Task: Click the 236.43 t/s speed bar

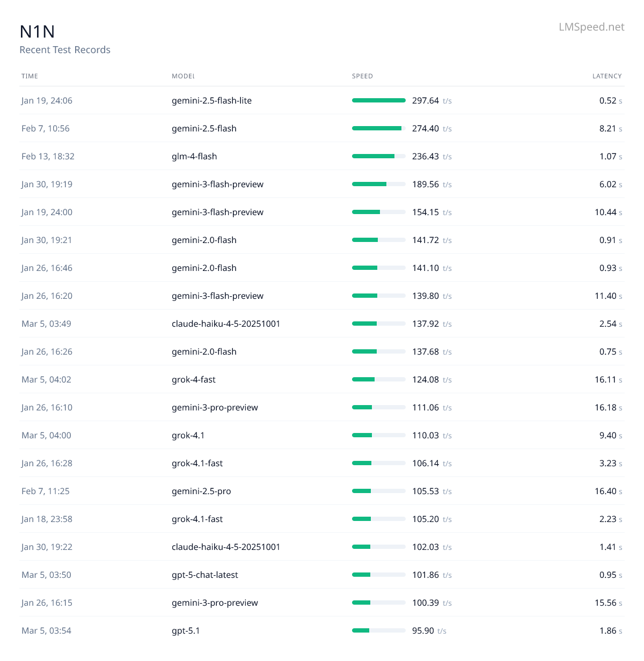Action: click(379, 156)
